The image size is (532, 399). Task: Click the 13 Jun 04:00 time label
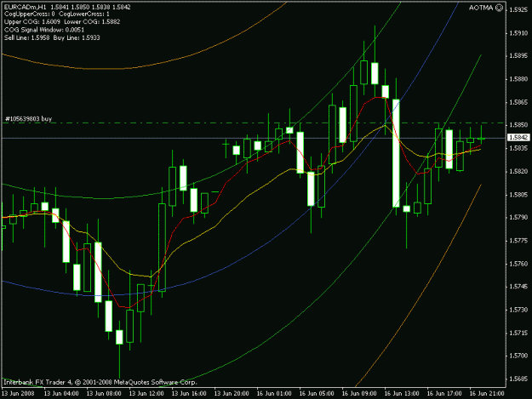tap(61, 394)
